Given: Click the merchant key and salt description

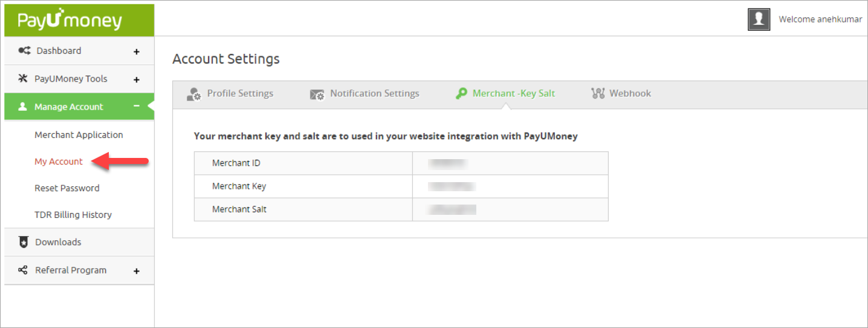Looking at the screenshot, I should click(x=386, y=136).
